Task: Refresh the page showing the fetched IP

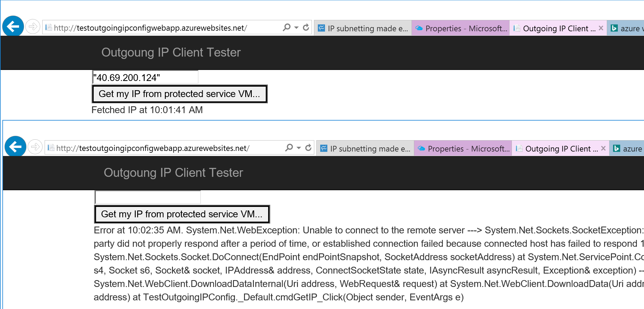Action: coord(306,28)
